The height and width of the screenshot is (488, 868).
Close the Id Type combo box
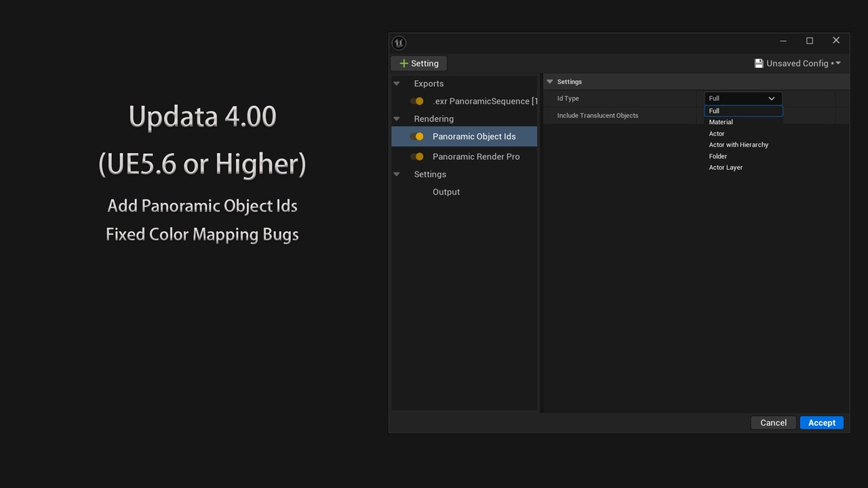click(743, 98)
